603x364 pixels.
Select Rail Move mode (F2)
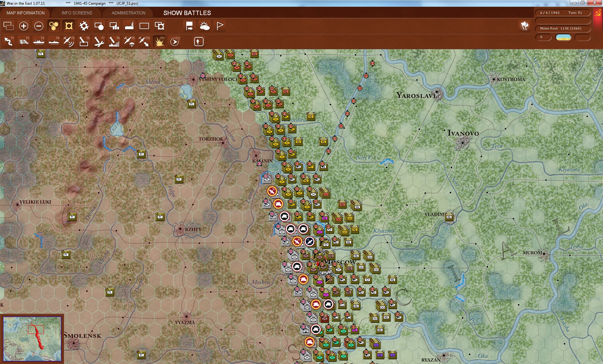pos(24,41)
